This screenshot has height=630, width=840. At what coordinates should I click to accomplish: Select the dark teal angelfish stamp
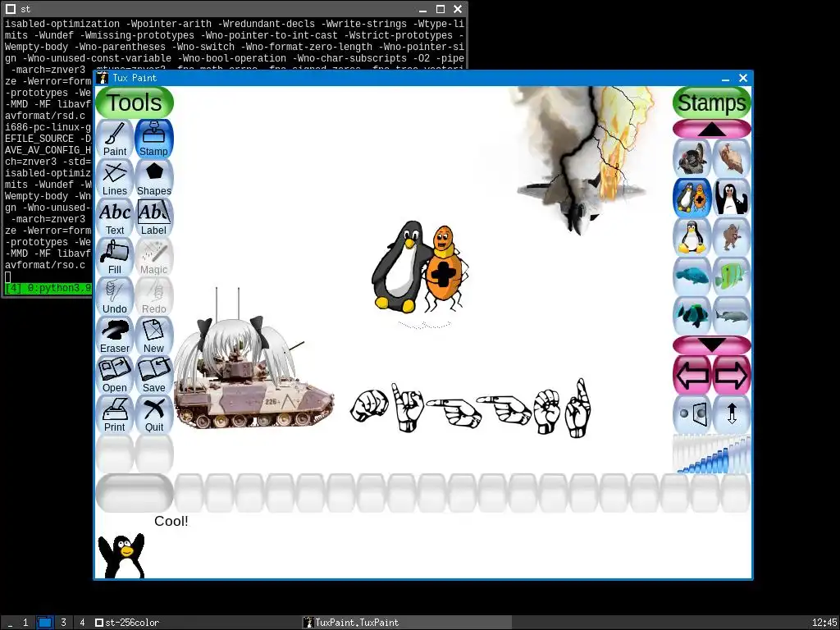pyautogui.click(x=692, y=316)
